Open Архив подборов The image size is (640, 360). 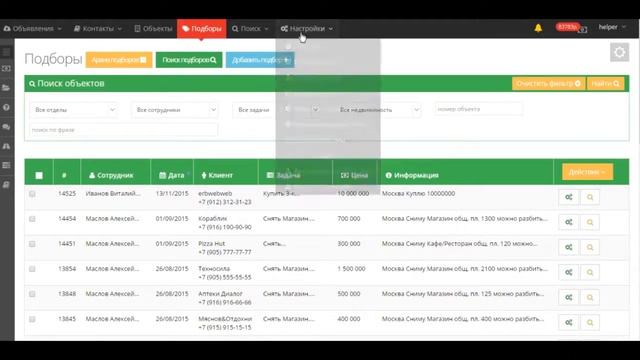(x=119, y=60)
